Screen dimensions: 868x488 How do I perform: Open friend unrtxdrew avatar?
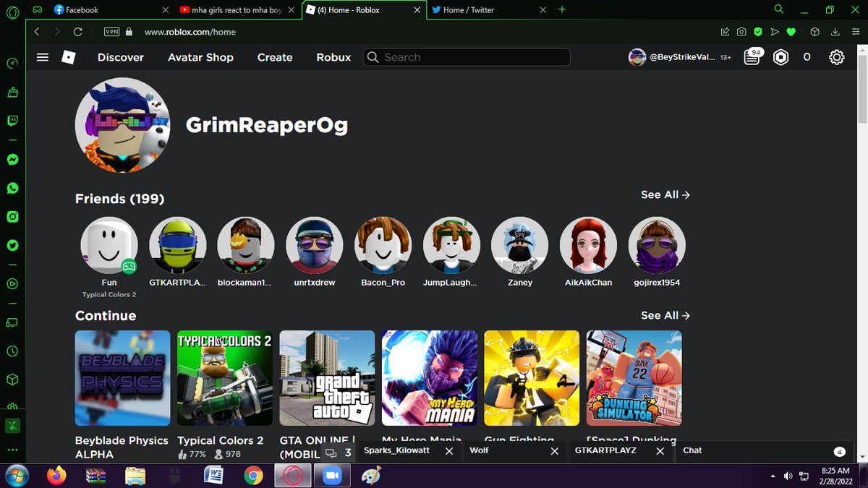(x=315, y=246)
